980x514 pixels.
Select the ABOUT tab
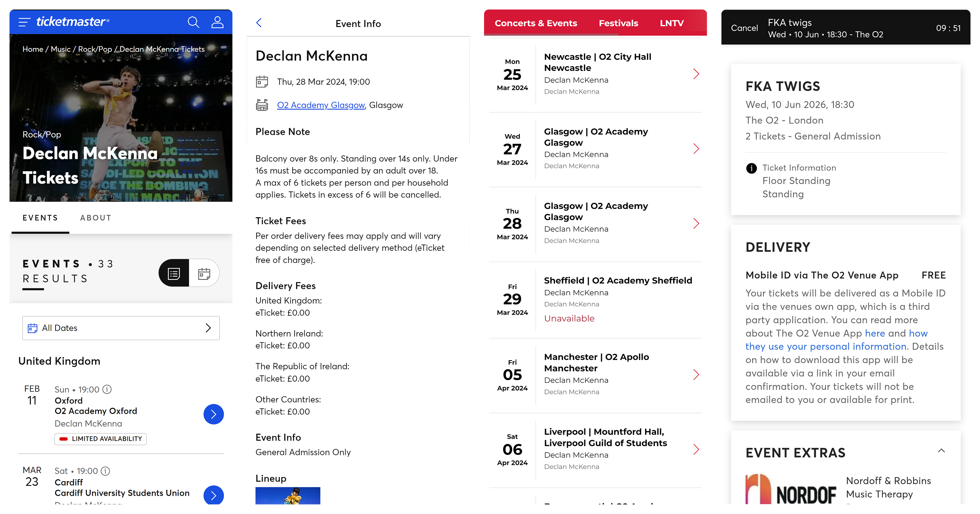(96, 218)
